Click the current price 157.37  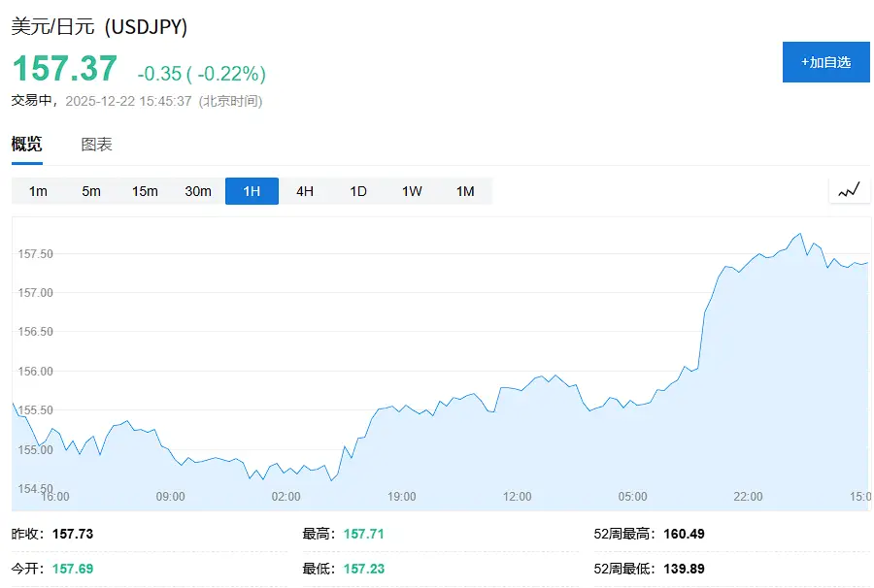[64, 69]
